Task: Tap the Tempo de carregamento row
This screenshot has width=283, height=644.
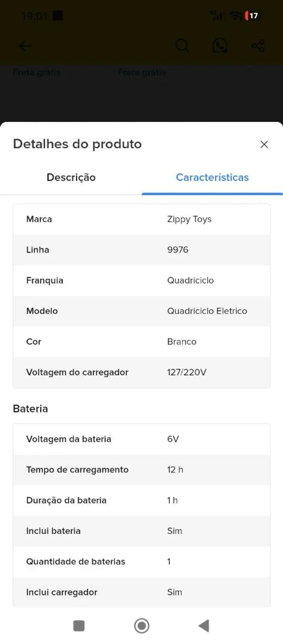Action: point(141,470)
